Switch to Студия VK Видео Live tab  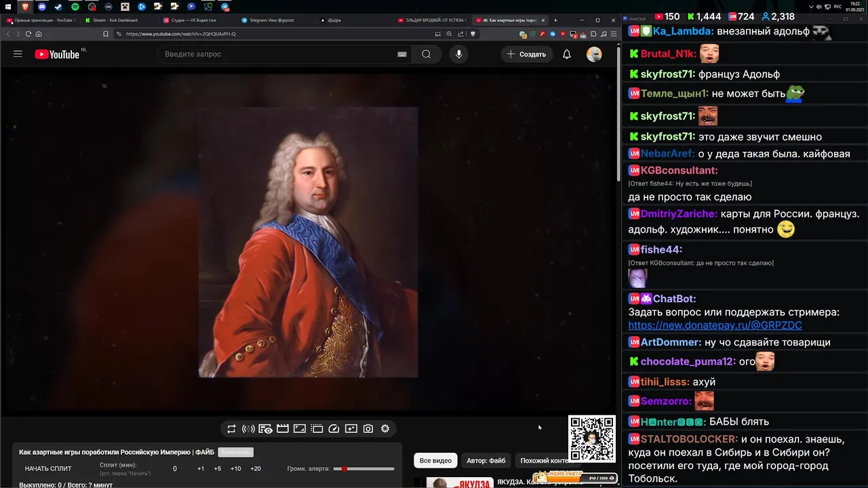pos(197,20)
